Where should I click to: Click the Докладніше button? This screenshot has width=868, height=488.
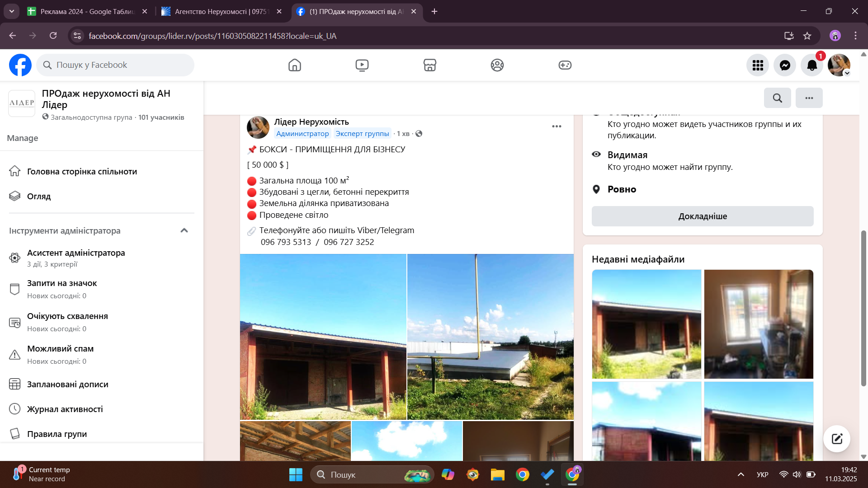coord(702,216)
